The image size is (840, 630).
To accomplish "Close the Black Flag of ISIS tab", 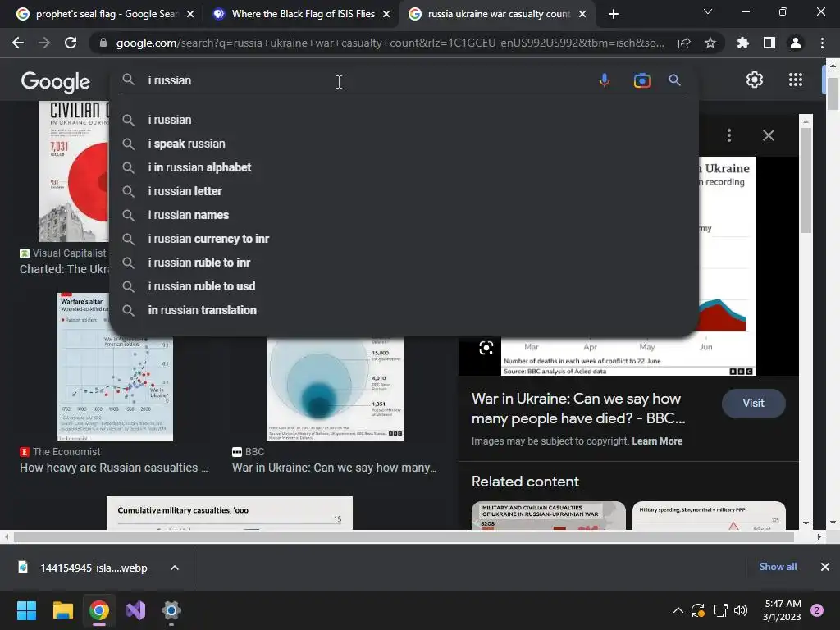I will [386, 15].
